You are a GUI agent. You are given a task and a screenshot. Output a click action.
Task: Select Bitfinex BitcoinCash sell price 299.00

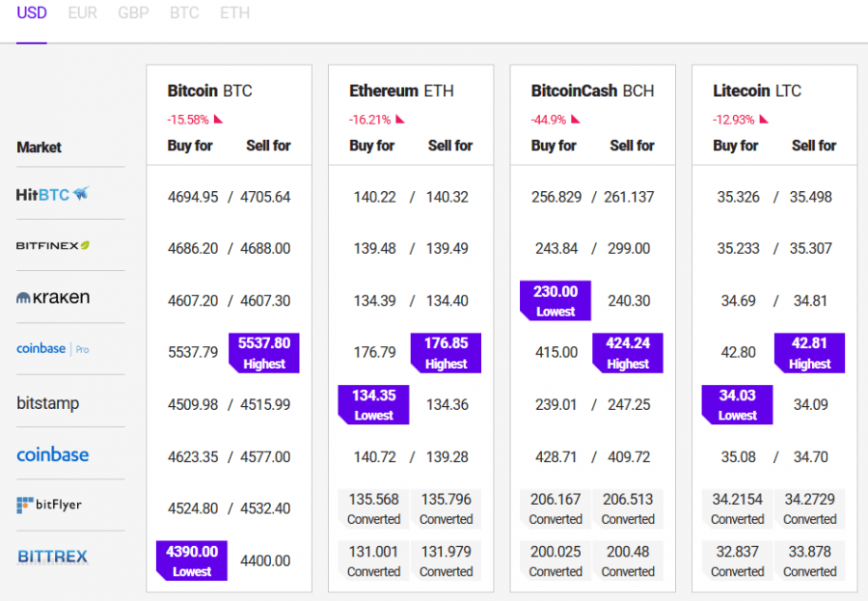click(x=629, y=248)
